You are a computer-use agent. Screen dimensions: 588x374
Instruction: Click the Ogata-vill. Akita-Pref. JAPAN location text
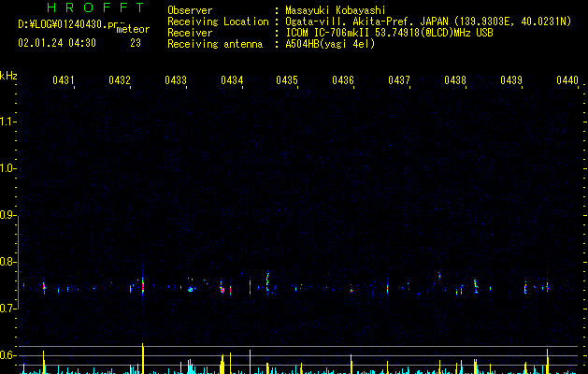click(366, 22)
